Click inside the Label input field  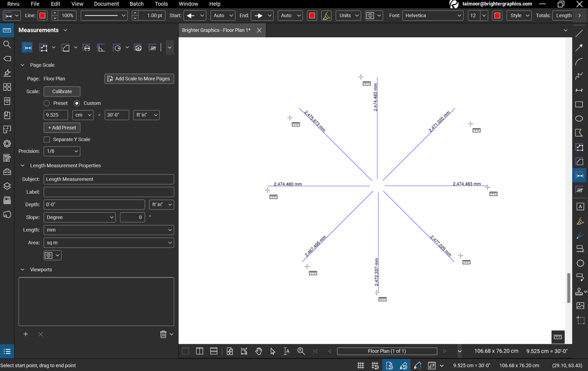pyautogui.click(x=108, y=192)
